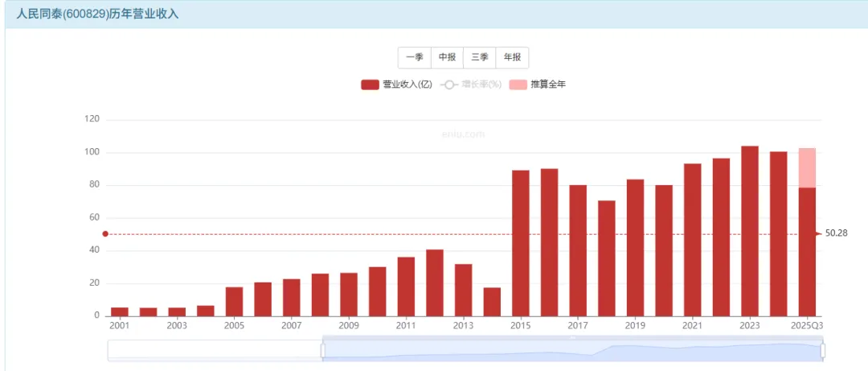Click the 2021 revenue bar
This screenshot has width=868, height=371.
pos(693,240)
